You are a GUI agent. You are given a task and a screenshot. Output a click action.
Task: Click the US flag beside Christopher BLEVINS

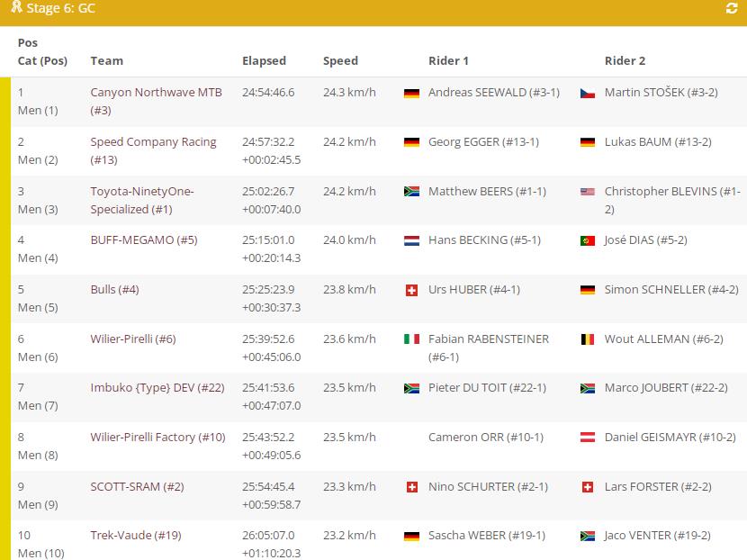point(588,192)
